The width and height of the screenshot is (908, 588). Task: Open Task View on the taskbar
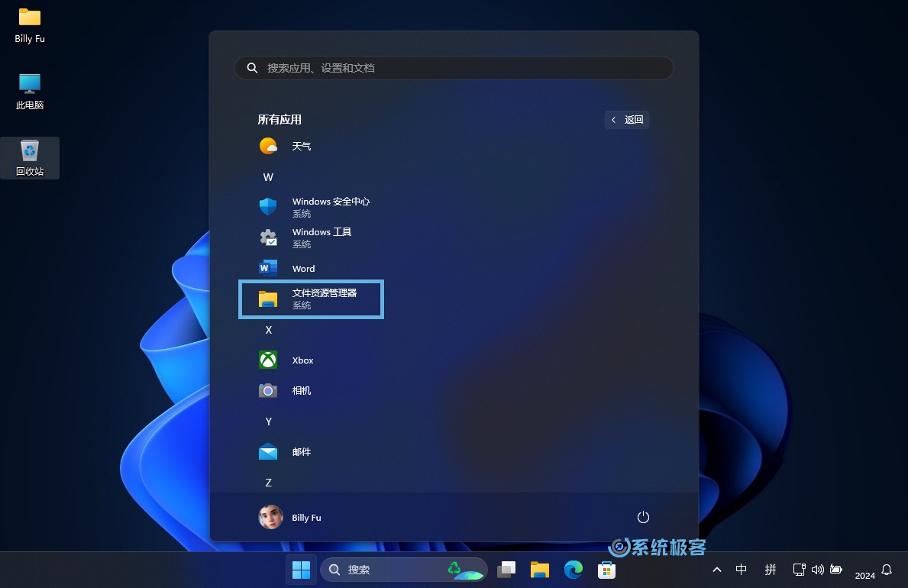coord(506,570)
